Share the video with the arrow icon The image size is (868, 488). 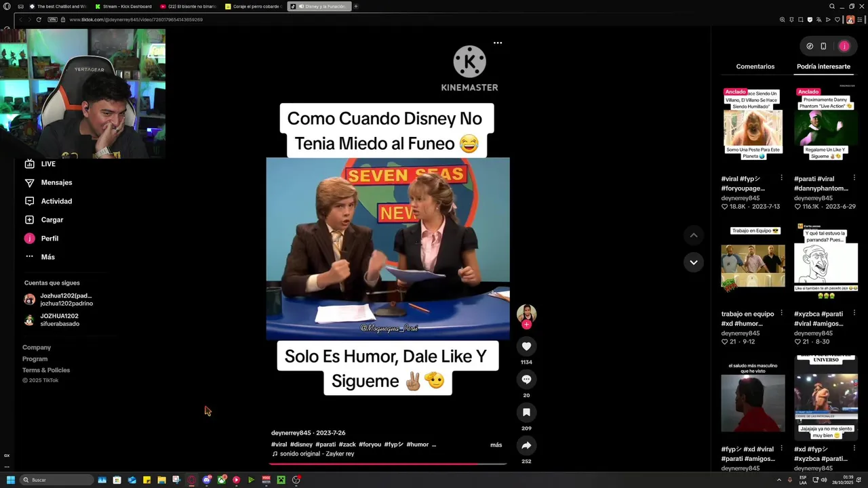526,445
